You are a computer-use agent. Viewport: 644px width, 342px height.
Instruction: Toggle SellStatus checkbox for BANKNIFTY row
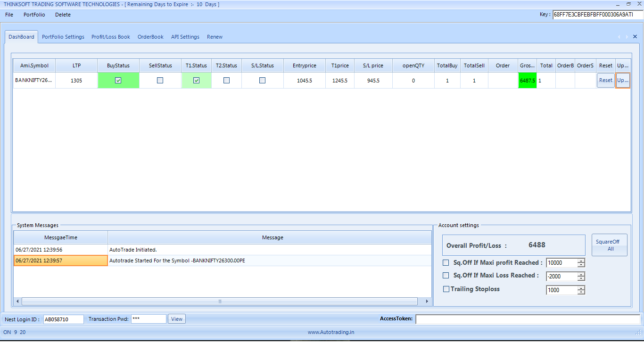160,81
